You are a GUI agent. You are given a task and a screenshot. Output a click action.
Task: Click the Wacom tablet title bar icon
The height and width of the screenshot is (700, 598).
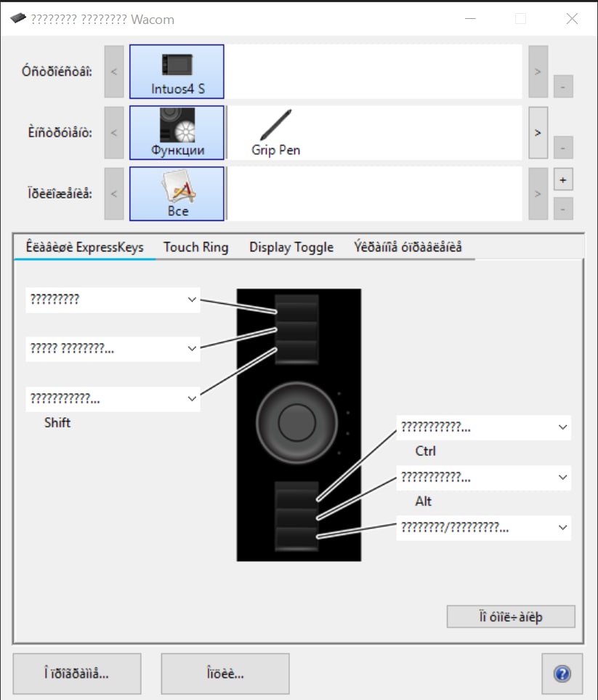[x=18, y=18]
